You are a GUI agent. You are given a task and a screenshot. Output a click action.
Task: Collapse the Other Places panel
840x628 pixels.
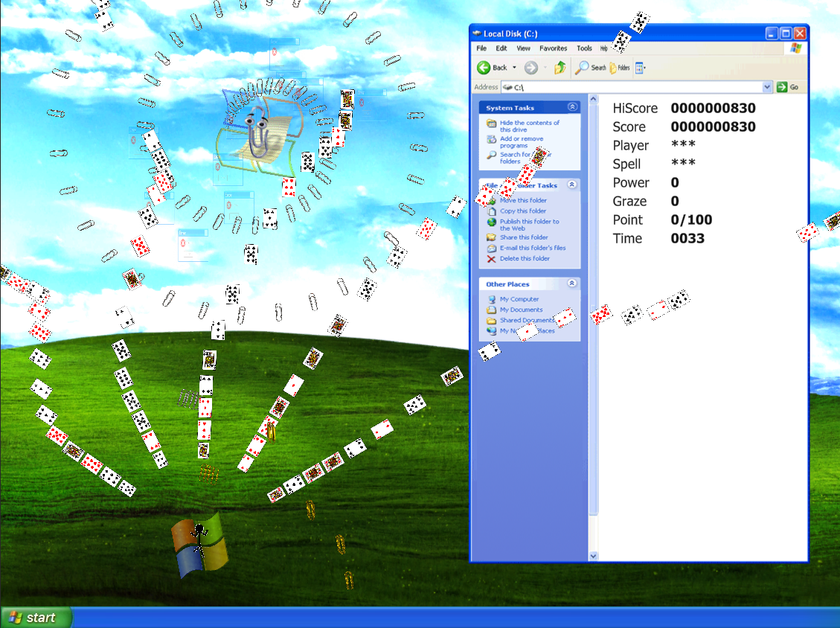(572, 283)
